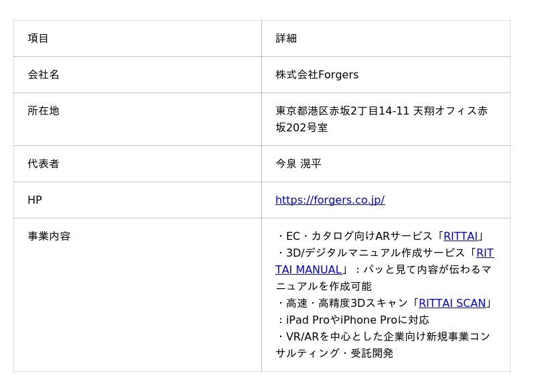
Task: Select the 所在地 row label
Action: click(44, 111)
